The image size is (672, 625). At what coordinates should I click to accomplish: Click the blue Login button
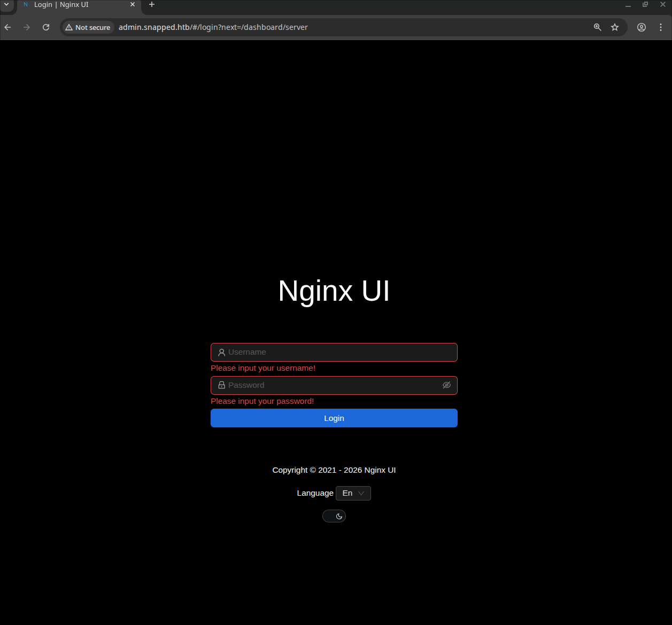pyautogui.click(x=334, y=418)
